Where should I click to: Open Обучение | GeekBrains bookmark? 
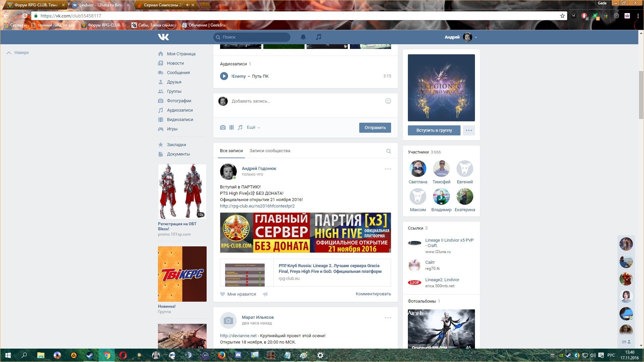204,25
